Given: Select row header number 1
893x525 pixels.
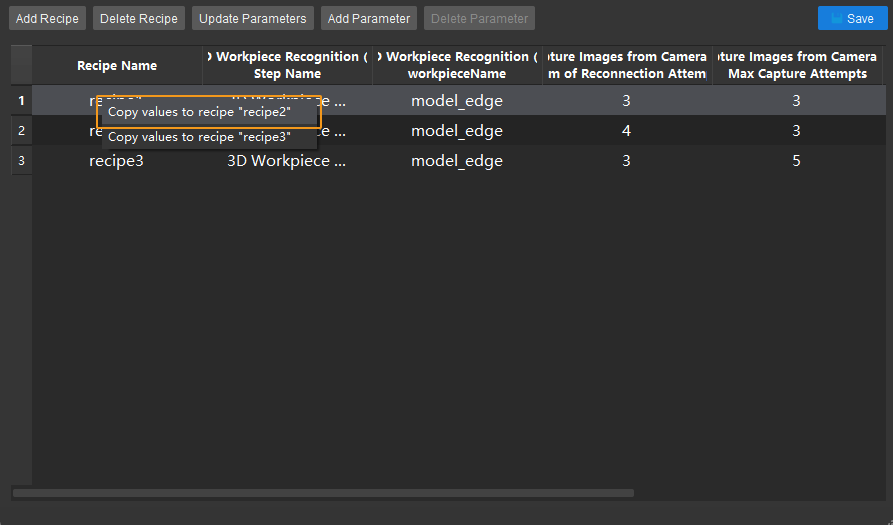Looking at the screenshot, I should click(21, 100).
